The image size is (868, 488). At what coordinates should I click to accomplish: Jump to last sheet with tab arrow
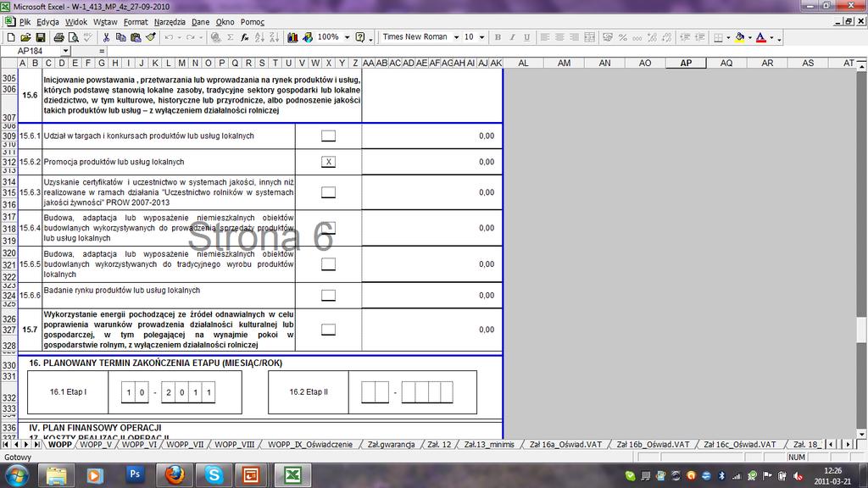tap(36, 444)
